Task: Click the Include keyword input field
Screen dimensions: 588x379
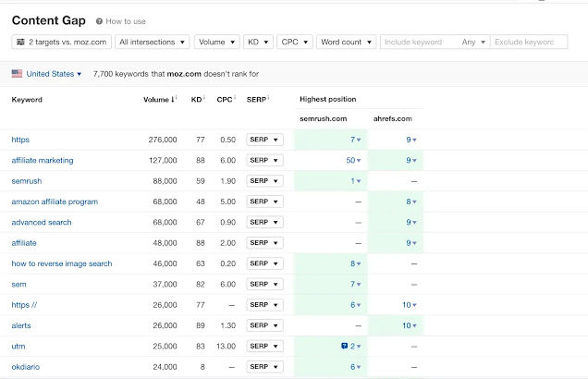Action: click(419, 42)
